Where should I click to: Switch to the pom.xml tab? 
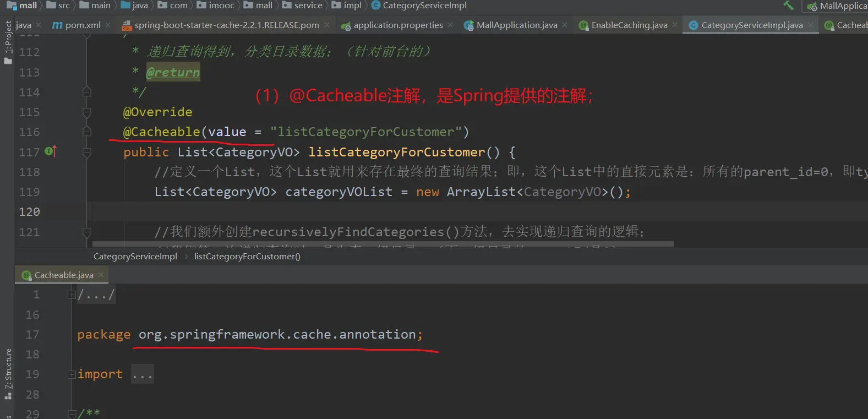(x=83, y=25)
